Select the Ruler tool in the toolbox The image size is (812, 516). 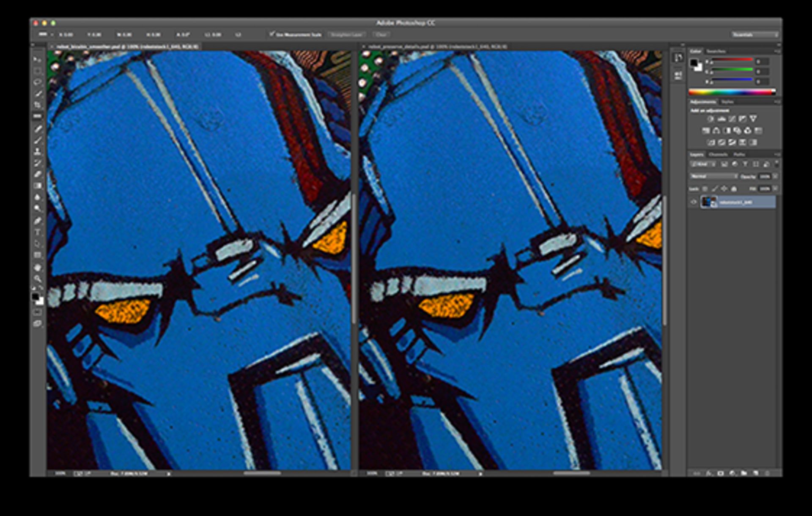[x=37, y=117]
